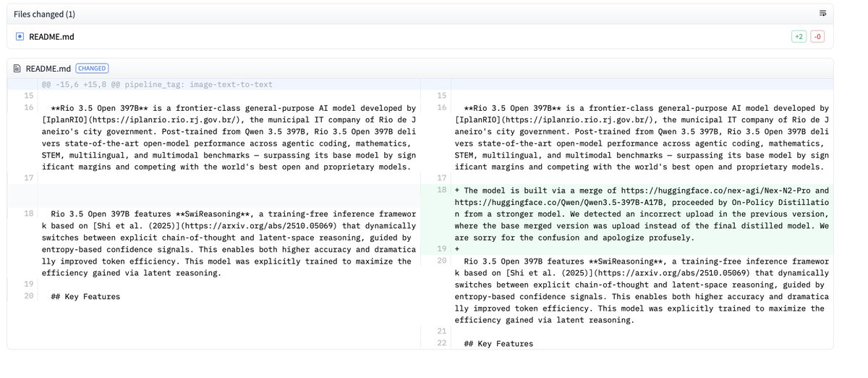Click the modified-file icon beside README.md

(x=20, y=36)
